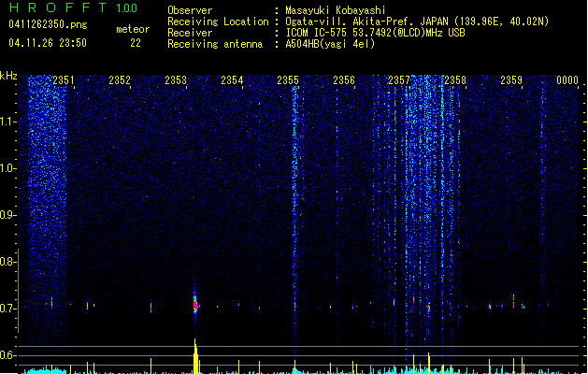Click the 2354 time marker
This screenshot has width=588, height=374.
click(x=232, y=79)
